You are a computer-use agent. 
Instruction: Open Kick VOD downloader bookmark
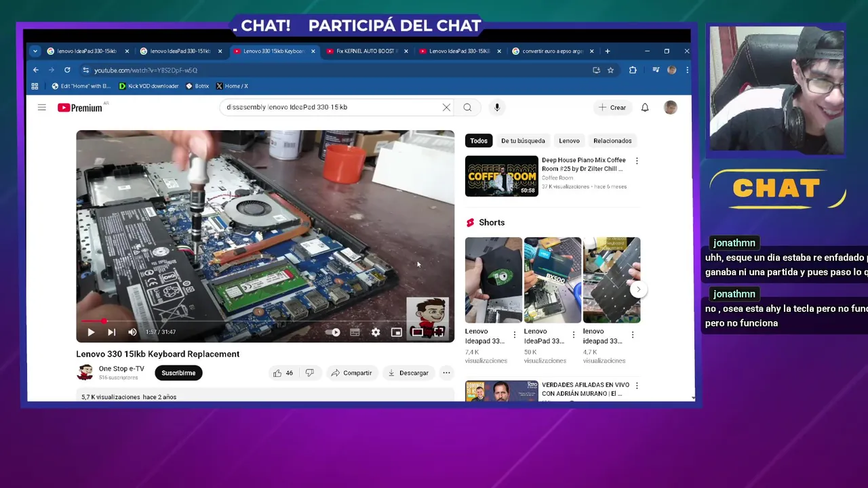click(149, 86)
